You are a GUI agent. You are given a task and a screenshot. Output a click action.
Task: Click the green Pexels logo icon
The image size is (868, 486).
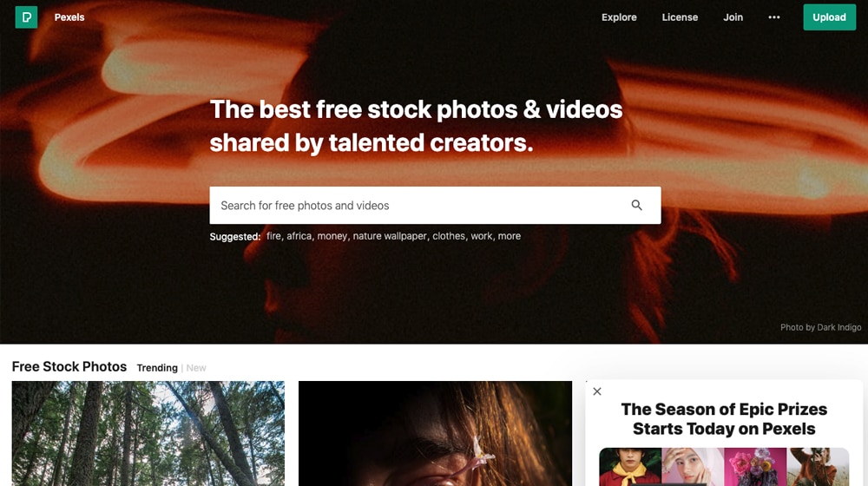[26, 17]
